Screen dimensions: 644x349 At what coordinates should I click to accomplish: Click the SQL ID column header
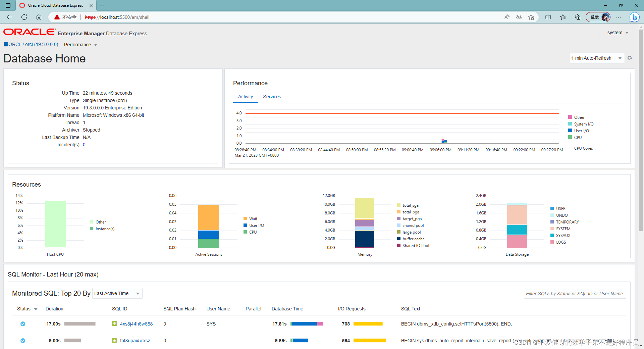[119, 309]
